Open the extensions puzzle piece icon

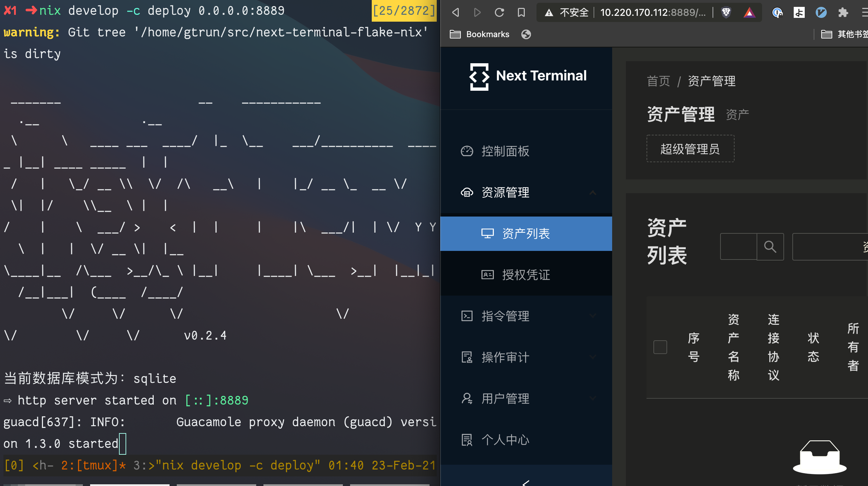(x=843, y=13)
